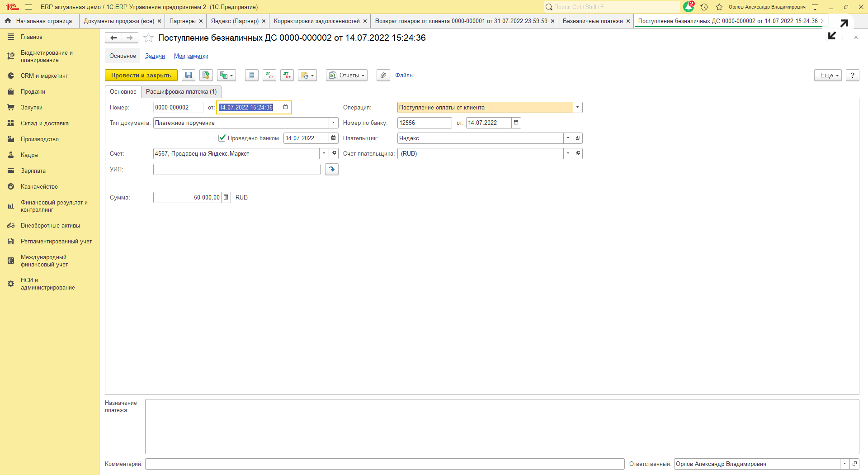Switch to Расшифровка платежа (1) tab

(181, 92)
